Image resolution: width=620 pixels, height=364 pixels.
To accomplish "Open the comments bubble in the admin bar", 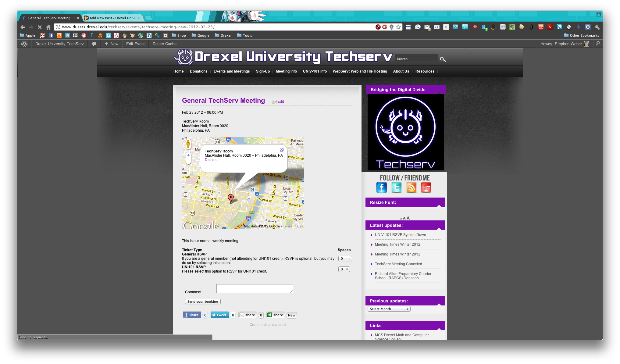I will tap(94, 44).
